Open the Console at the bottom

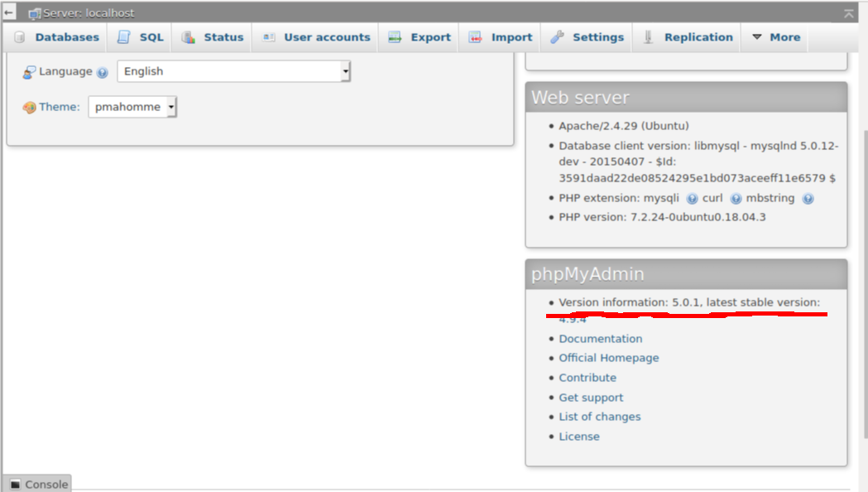click(x=37, y=484)
